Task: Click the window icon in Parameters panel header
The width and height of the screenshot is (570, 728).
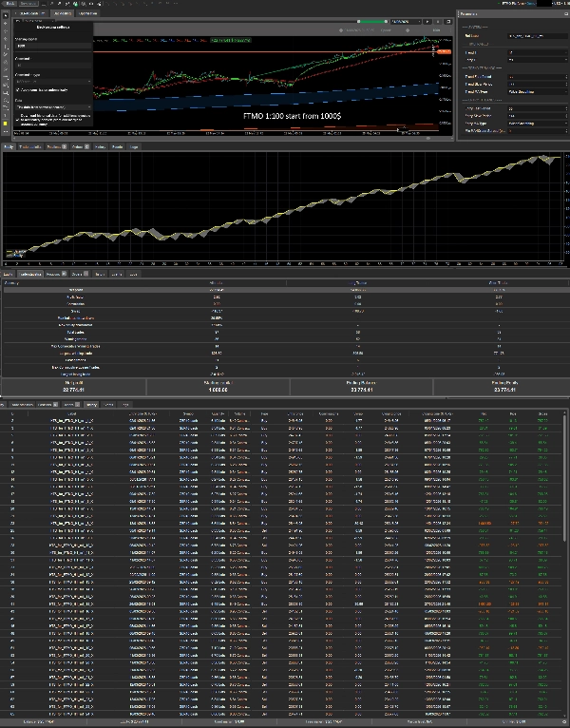Action: pos(566,14)
